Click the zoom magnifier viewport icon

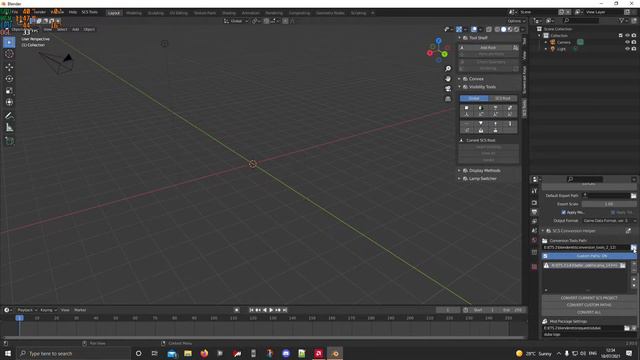pos(448,69)
